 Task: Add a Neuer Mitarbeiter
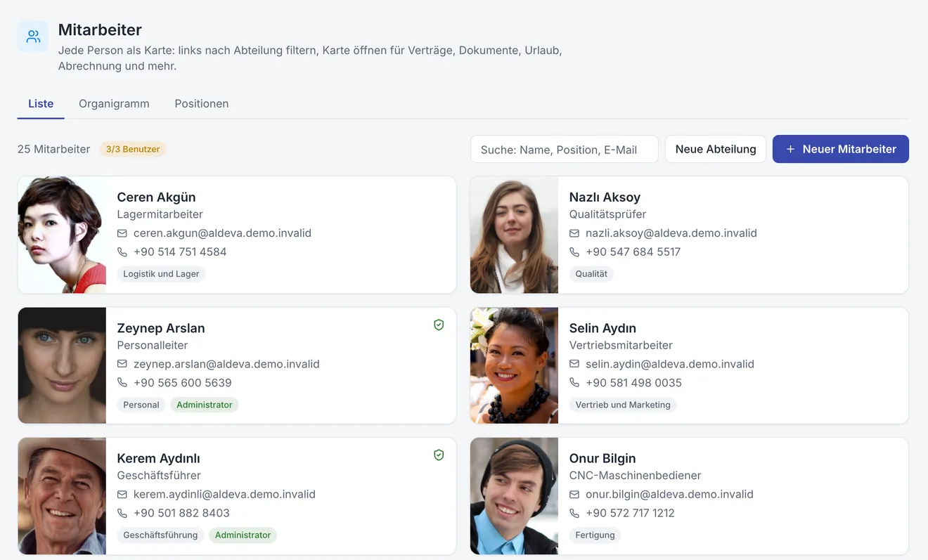tap(841, 149)
